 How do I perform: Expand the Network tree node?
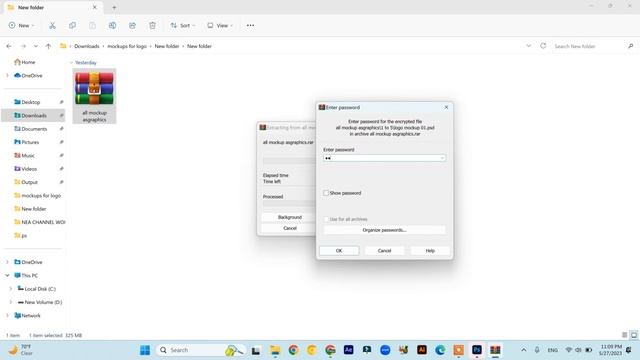click(x=7, y=316)
